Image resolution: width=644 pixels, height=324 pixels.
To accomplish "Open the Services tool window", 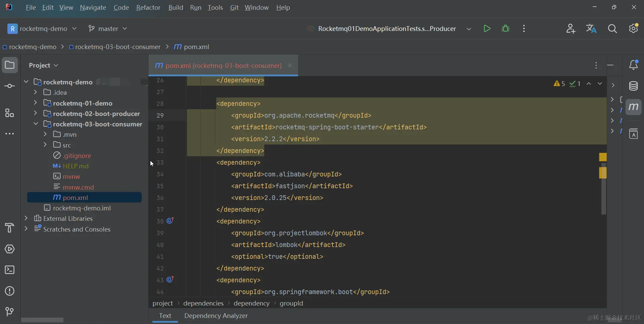I will [x=10, y=249].
